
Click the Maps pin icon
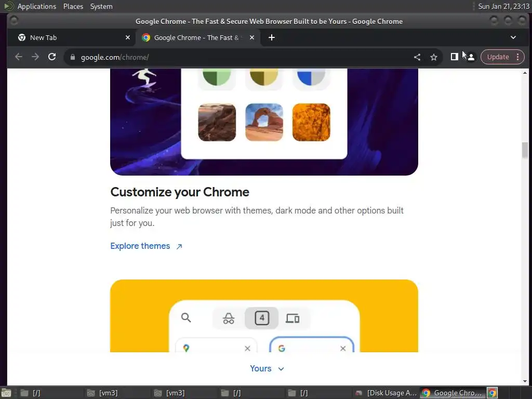coord(186,348)
